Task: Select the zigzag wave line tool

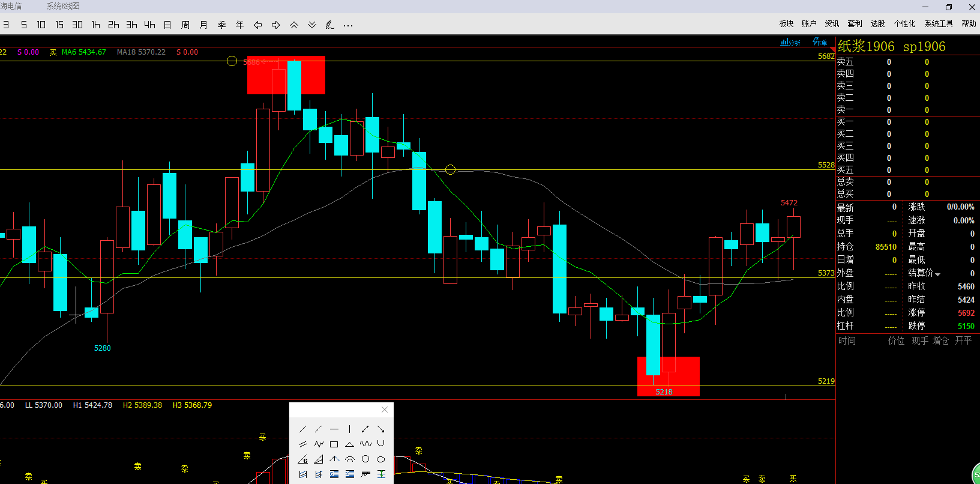Action: pos(319,444)
